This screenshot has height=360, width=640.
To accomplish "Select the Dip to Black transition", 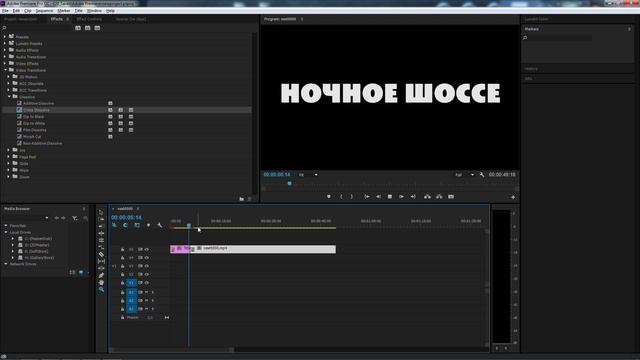I will [x=34, y=117].
